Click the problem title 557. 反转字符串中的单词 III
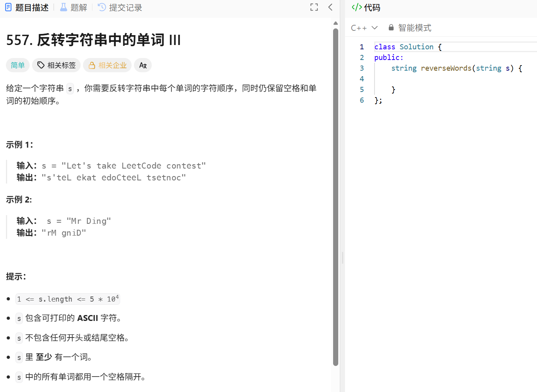The height and width of the screenshot is (392, 537). click(93, 39)
